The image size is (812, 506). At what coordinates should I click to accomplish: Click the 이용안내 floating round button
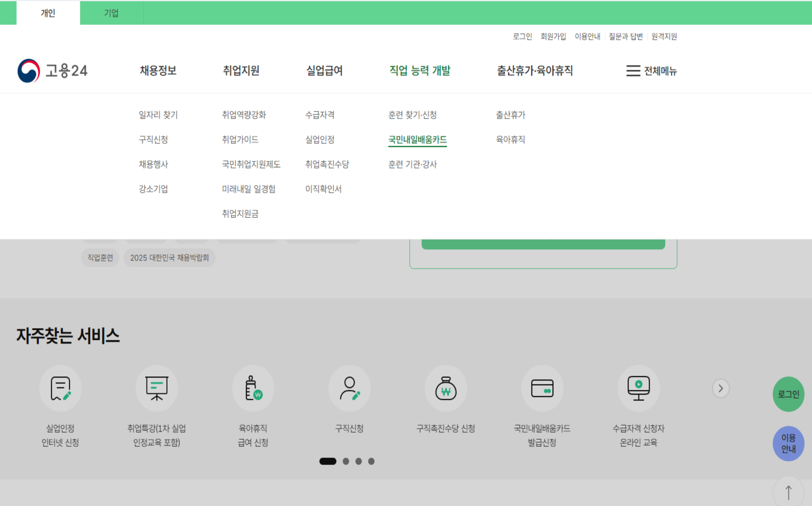[x=788, y=443]
